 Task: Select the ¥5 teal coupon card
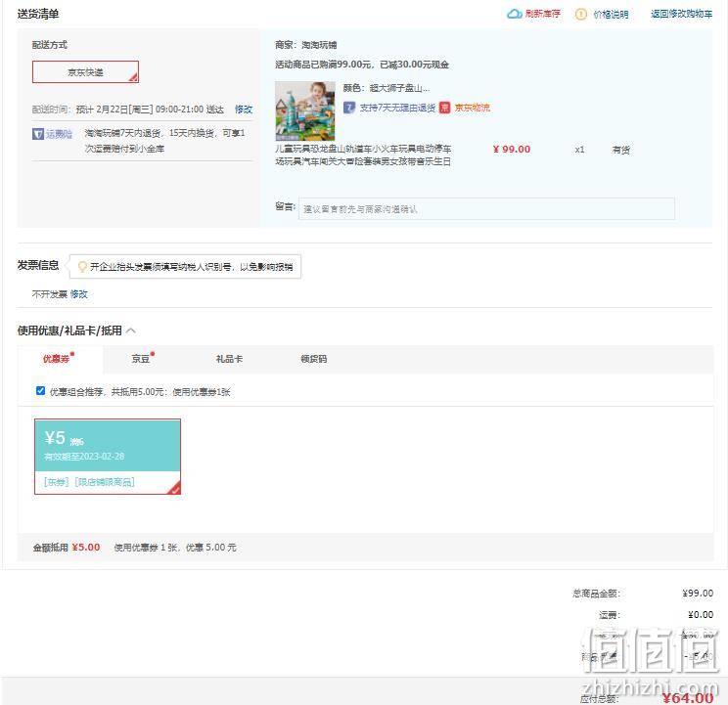point(108,457)
